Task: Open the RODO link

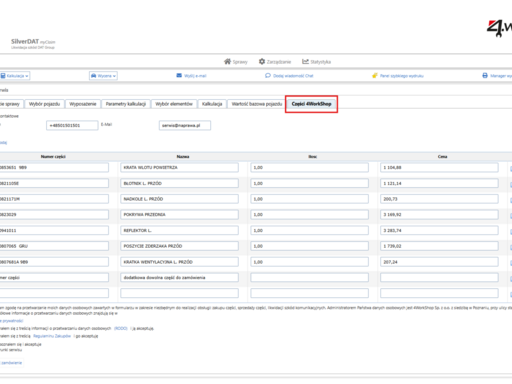Action: click(121, 328)
